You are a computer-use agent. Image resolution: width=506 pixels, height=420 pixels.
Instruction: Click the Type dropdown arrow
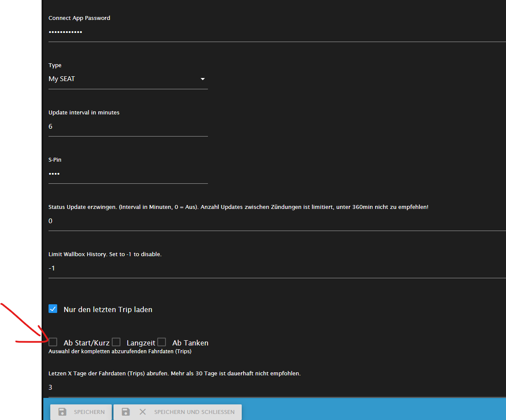click(x=203, y=79)
